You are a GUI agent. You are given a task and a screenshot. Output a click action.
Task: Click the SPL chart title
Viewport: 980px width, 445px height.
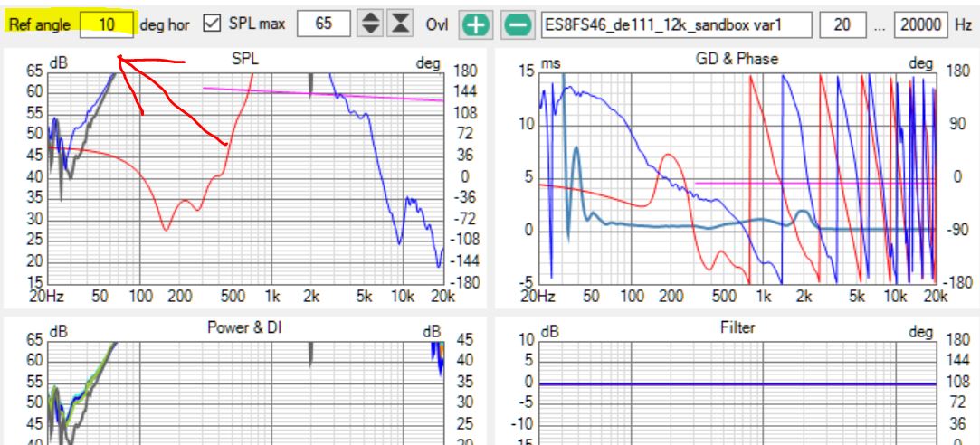[245, 59]
